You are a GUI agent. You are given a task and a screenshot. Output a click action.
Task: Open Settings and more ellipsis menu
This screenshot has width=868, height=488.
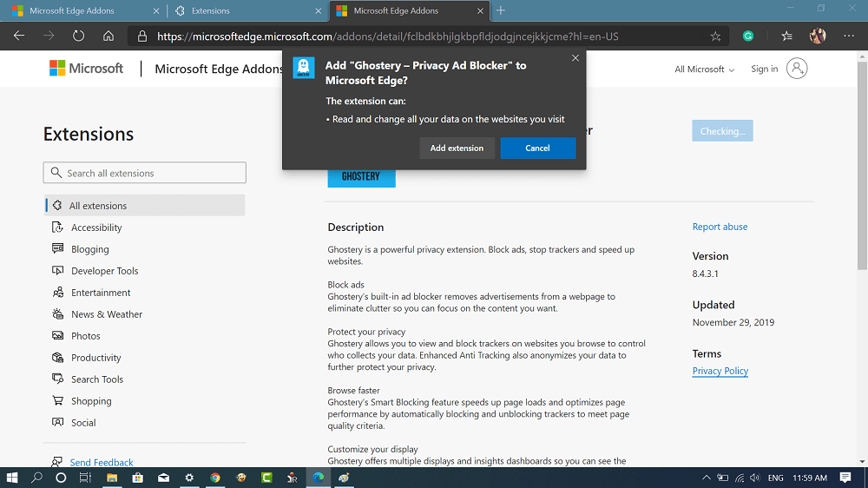click(849, 36)
